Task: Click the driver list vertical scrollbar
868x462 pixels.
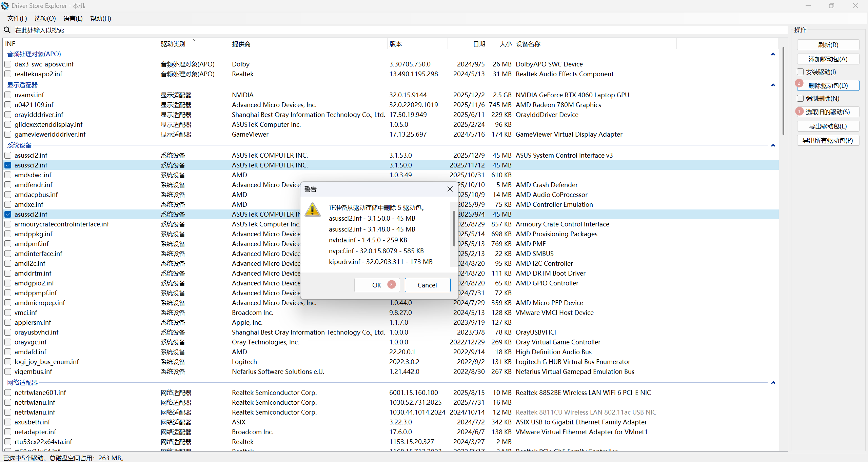Action: tap(783, 91)
